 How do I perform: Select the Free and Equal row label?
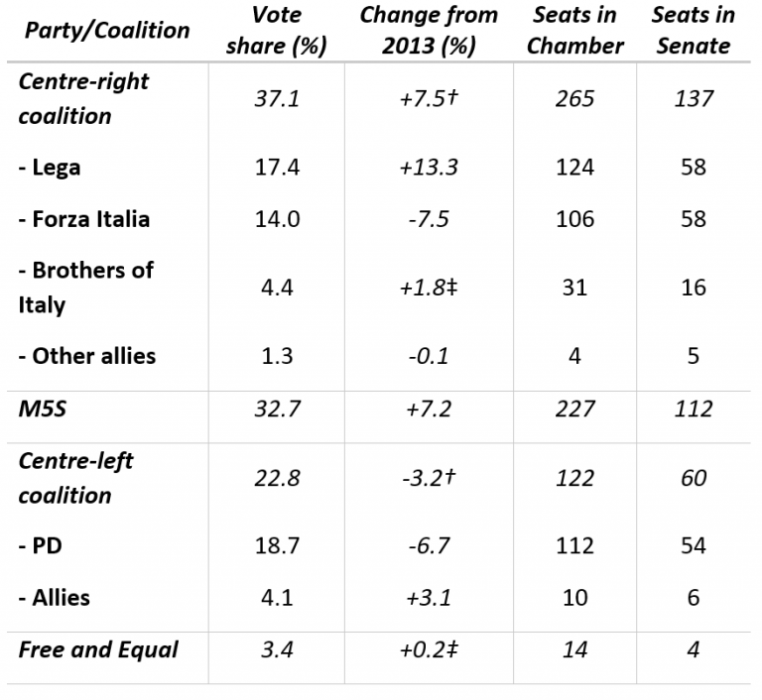98,649
